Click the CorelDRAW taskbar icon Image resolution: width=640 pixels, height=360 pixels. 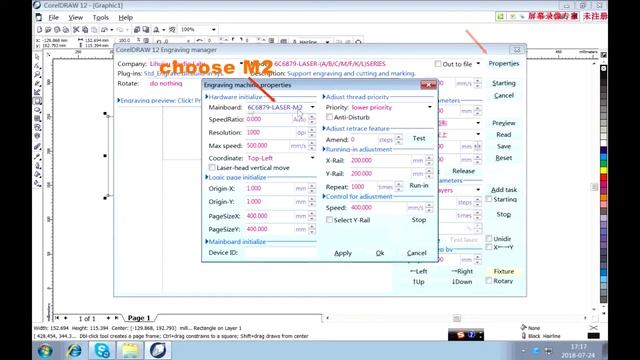(158, 351)
